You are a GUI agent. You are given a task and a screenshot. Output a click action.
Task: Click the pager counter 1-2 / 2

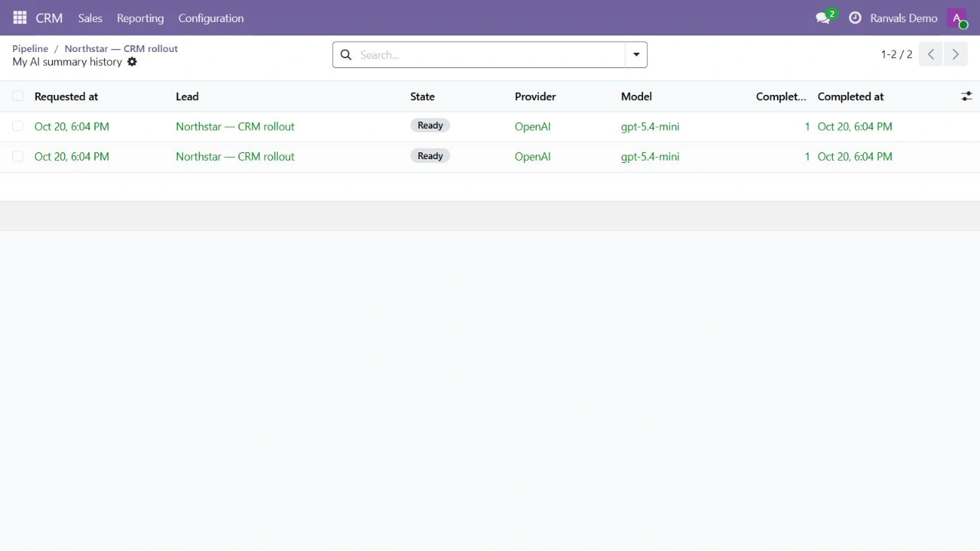[x=897, y=54]
